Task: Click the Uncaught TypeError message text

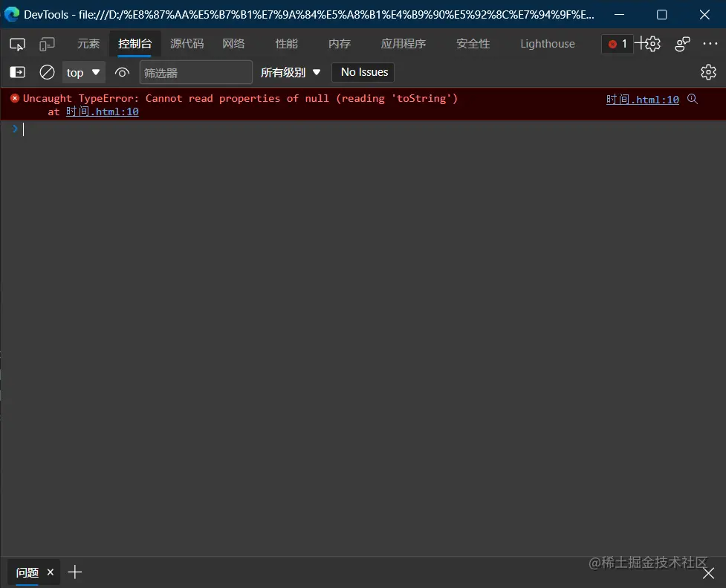Action: (x=240, y=98)
